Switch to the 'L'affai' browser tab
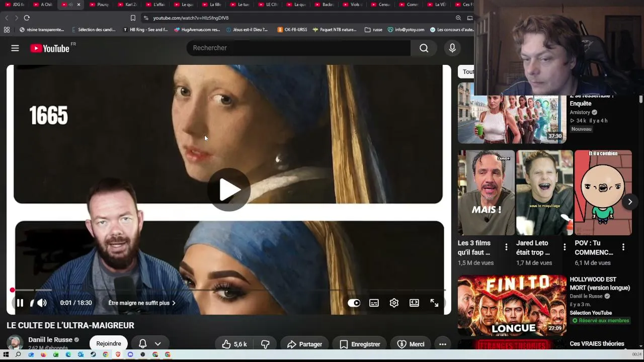 pyautogui.click(x=156, y=5)
